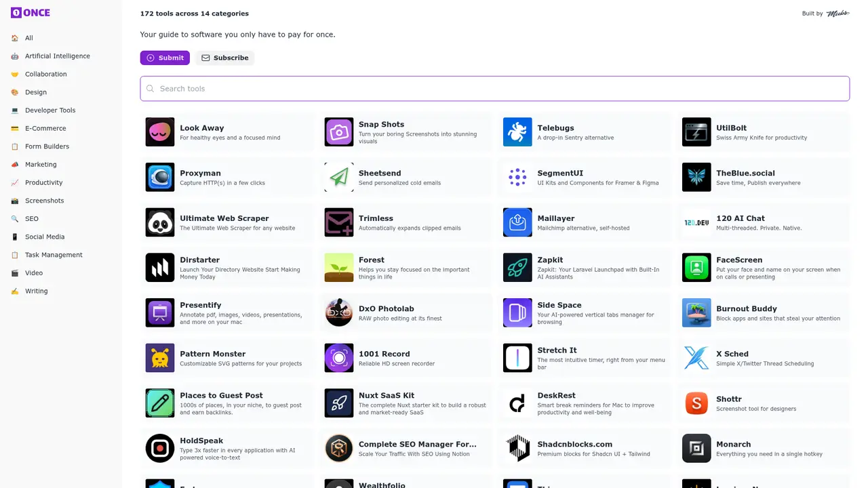
Task: Open the Trimless mail icon
Action: 339,222
